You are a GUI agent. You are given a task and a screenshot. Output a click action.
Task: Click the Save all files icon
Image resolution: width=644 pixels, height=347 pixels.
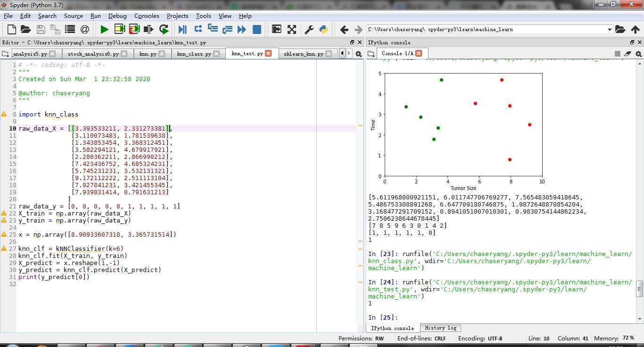point(55,29)
